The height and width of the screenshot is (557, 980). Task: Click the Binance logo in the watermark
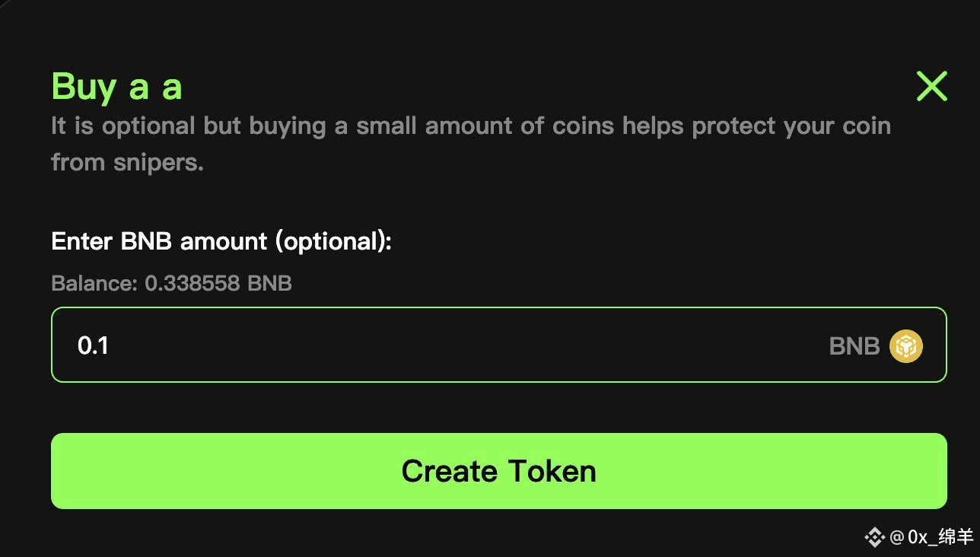point(873,537)
